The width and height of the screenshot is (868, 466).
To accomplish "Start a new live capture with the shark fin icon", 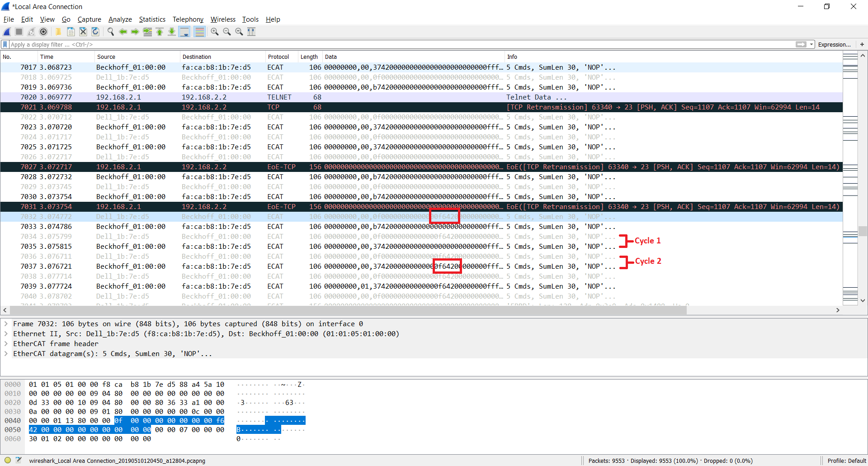I will tap(7, 32).
